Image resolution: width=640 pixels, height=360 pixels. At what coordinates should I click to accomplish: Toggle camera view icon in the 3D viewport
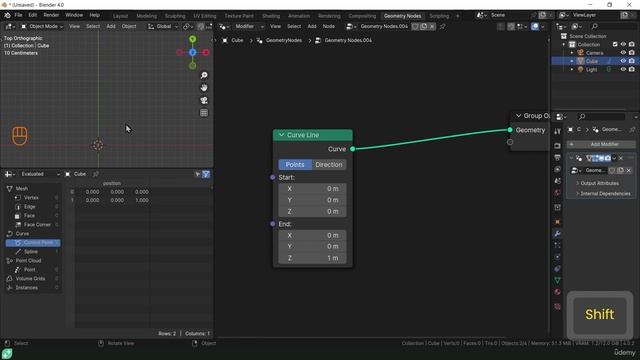(204, 100)
